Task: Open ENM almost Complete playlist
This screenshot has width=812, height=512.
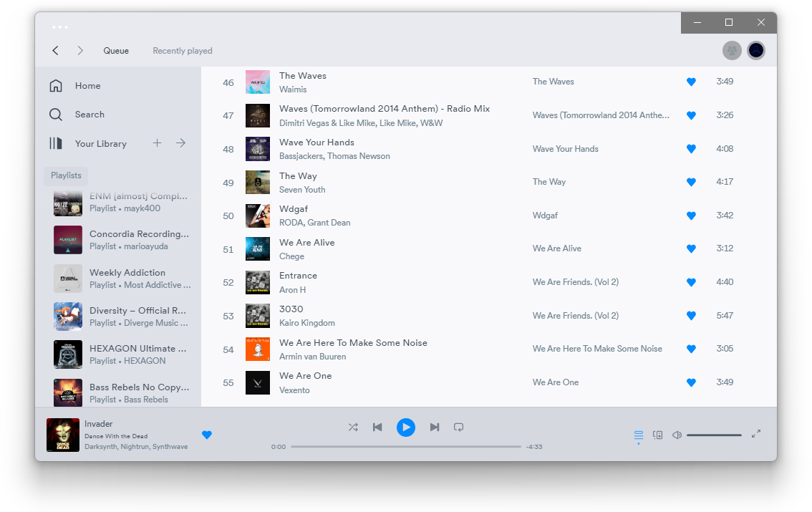Action: [x=122, y=203]
